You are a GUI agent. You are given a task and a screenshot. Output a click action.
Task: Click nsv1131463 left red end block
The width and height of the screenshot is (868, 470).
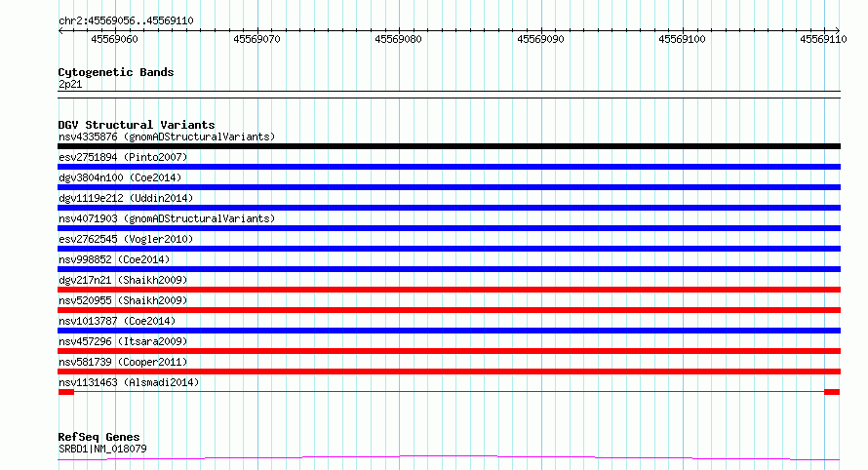pyautogui.click(x=66, y=392)
